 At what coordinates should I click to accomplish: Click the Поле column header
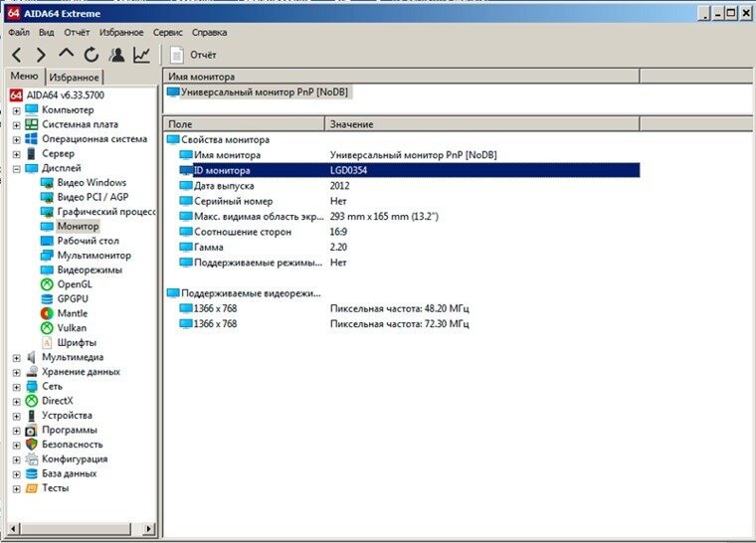pos(244,124)
